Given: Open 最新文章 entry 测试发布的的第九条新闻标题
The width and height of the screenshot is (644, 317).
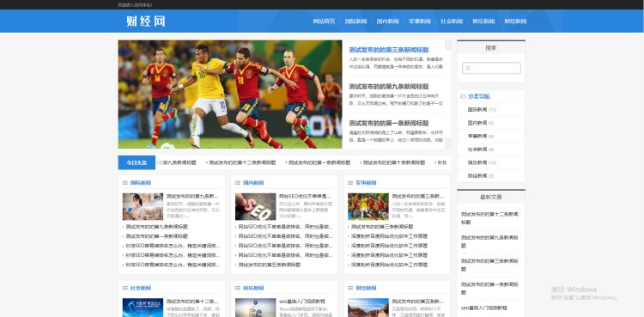Looking at the screenshot, I should pos(489,241).
